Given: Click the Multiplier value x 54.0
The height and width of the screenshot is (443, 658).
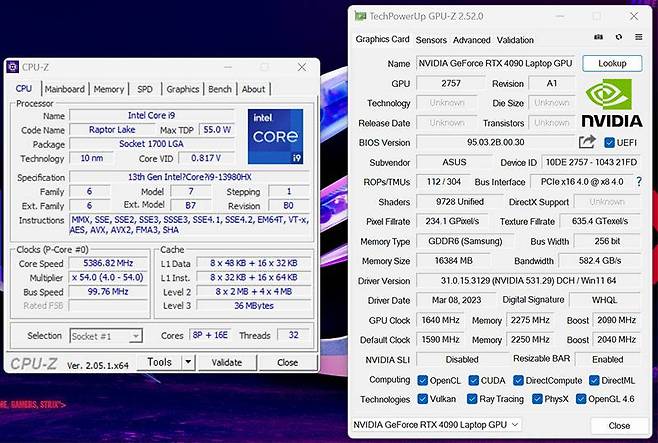Looking at the screenshot, I should [x=108, y=277].
